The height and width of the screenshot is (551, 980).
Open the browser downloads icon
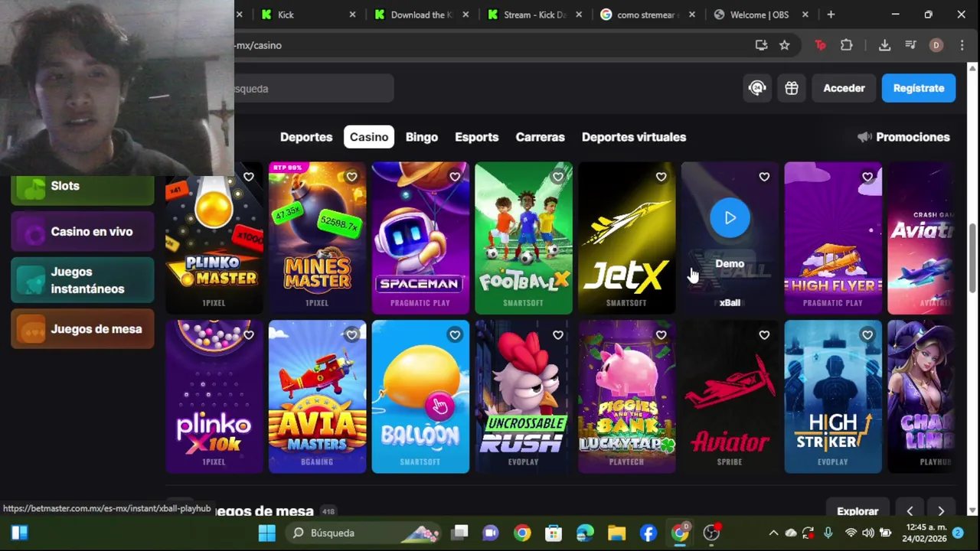click(884, 45)
